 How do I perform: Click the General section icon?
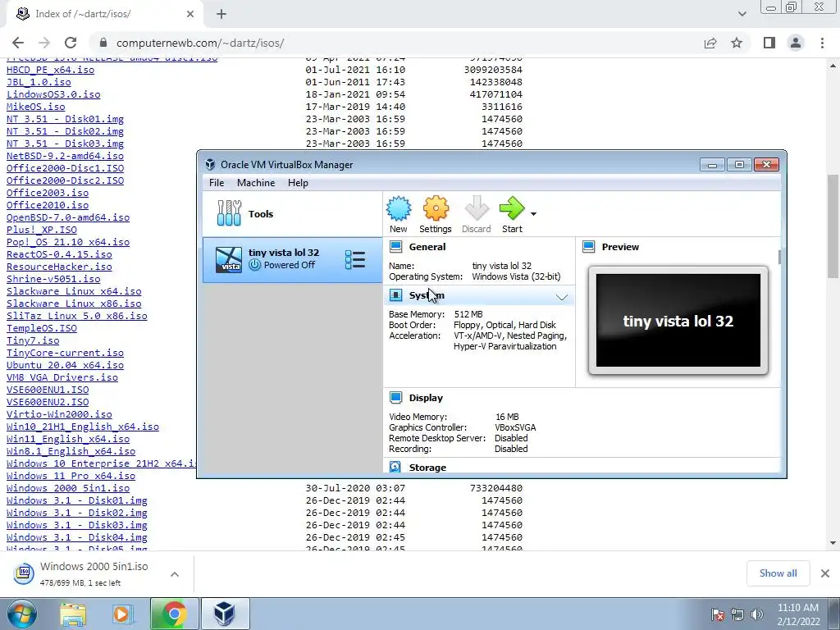(x=396, y=247)
